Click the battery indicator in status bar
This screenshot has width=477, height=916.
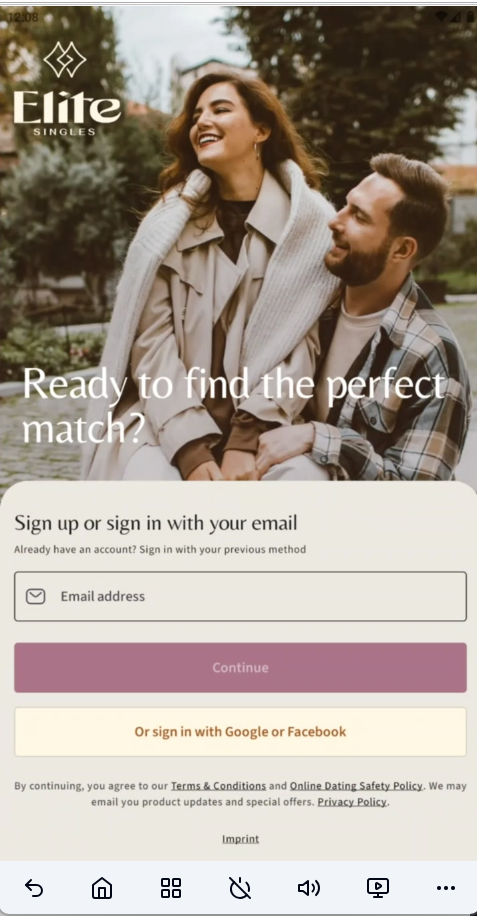pos(470,17)
